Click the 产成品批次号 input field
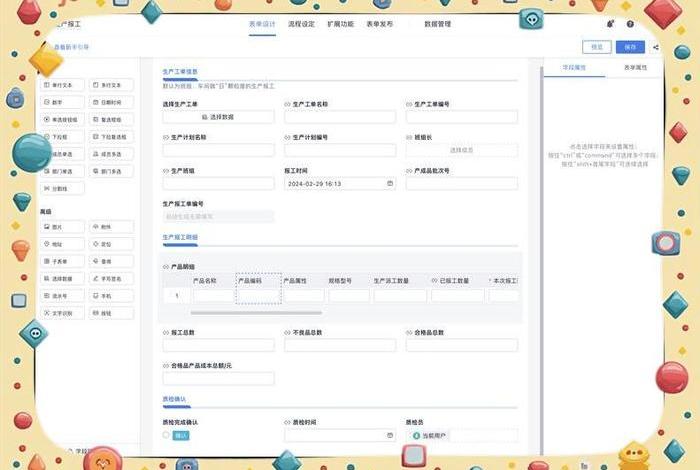 click(x=462, y=183)
